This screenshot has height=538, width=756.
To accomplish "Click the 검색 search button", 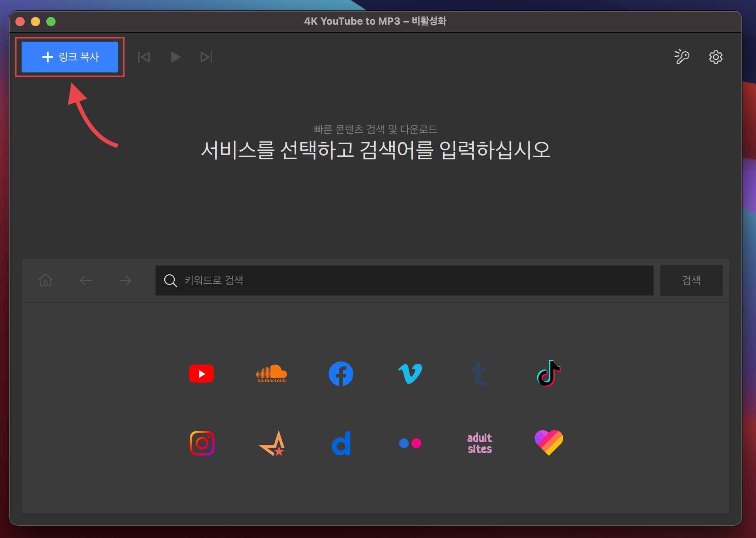I will [x=691, y=281].
